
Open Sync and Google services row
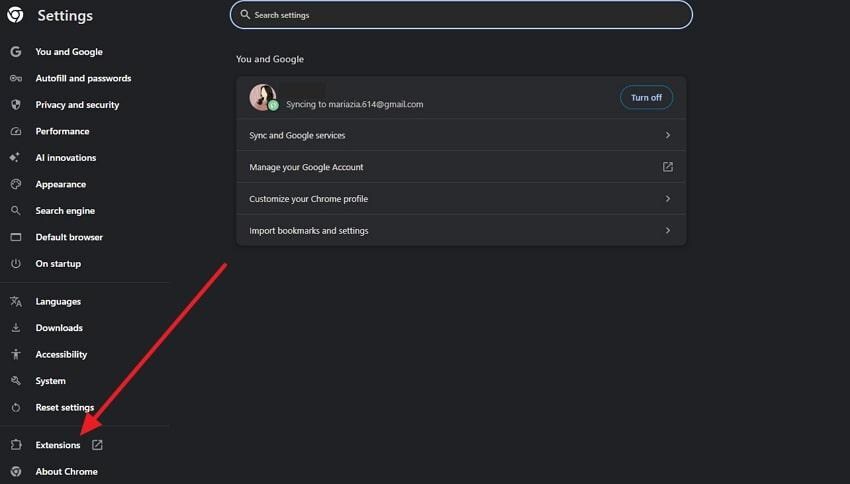click(x=461, y=135)
